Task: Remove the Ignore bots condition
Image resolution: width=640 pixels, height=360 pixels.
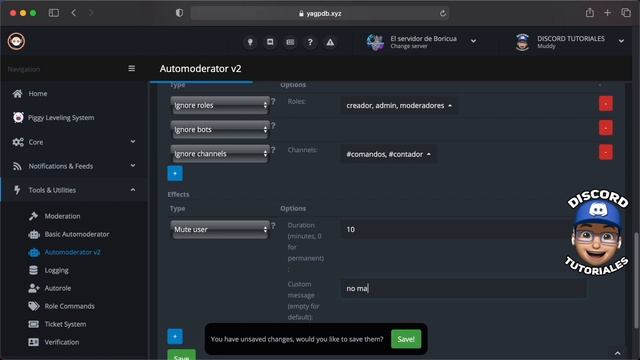Action: coord(606,128)
